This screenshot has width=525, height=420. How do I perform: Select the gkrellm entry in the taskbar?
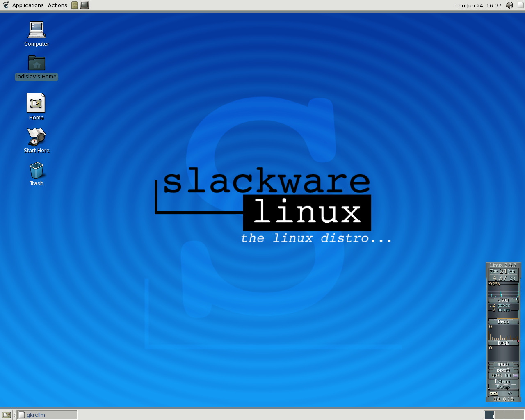[46, 414]
